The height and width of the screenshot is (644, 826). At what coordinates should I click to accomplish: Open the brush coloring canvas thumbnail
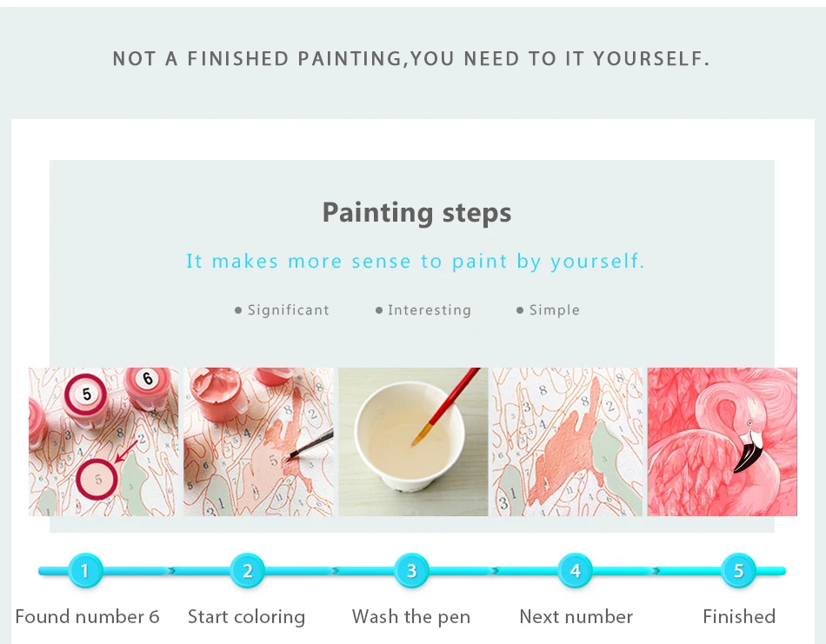pos(258,442)
